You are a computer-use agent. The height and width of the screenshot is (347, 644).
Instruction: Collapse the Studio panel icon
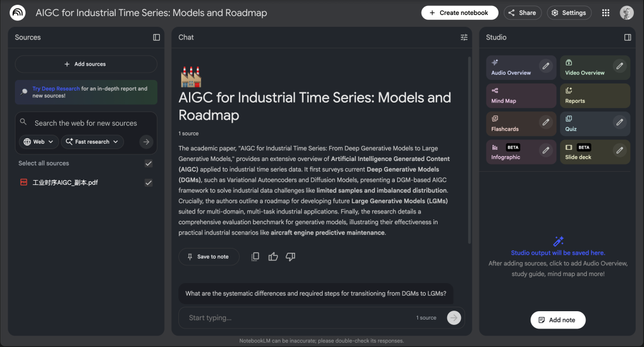(x=627, y=37)
